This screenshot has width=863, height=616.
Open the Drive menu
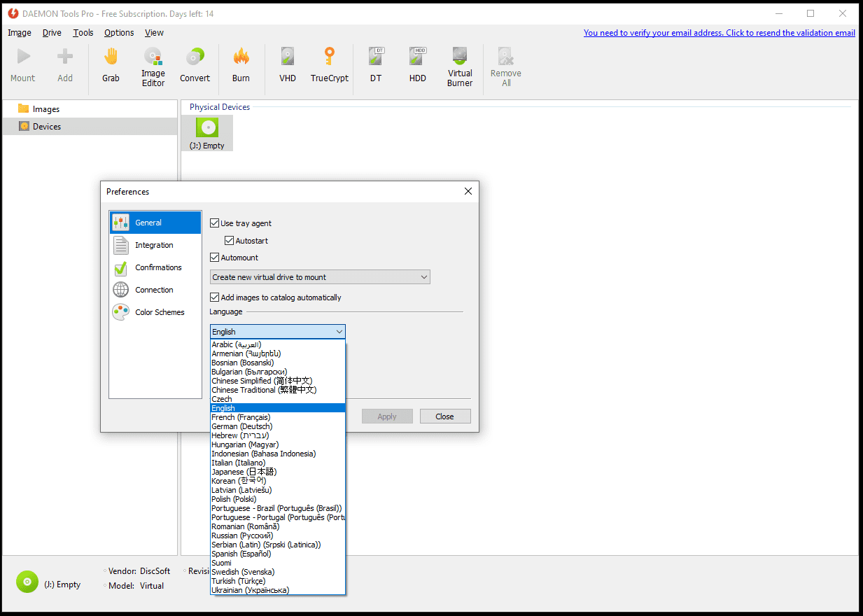coord(52,33)
